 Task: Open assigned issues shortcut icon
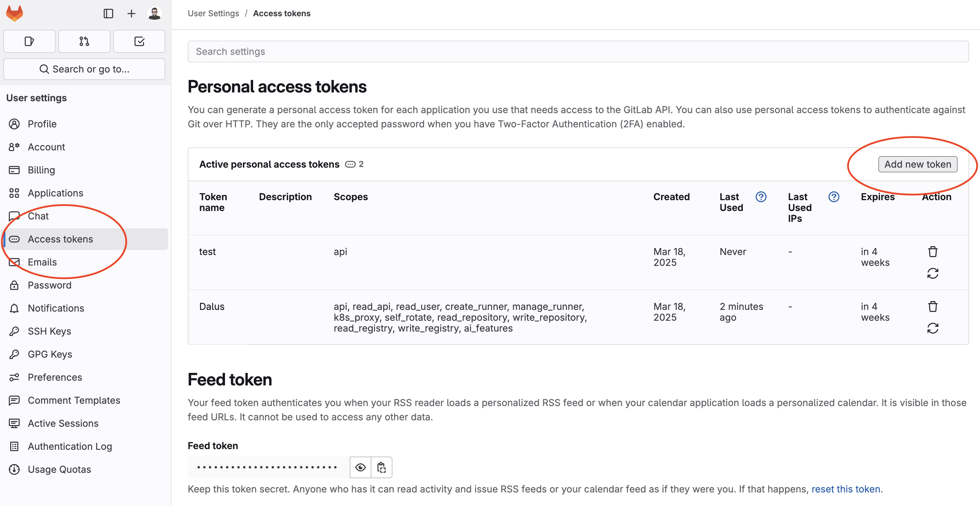click(x=30, y=41)
